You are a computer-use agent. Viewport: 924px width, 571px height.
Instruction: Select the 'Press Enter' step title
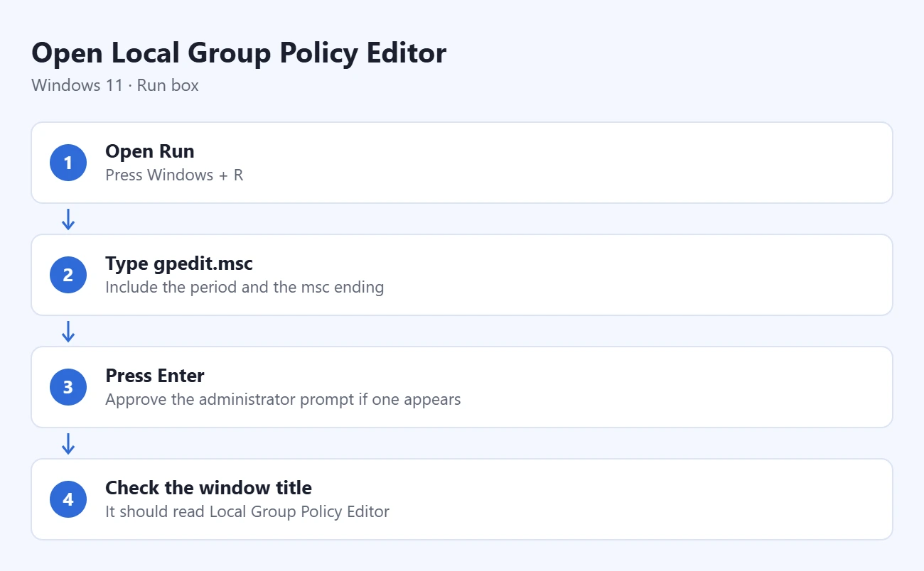click(155, 376)
